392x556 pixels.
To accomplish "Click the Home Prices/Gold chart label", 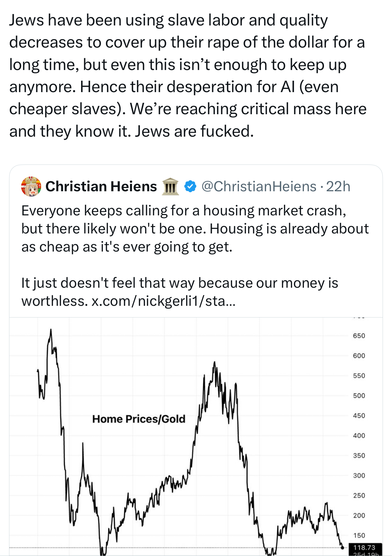I will coord(139,419).
